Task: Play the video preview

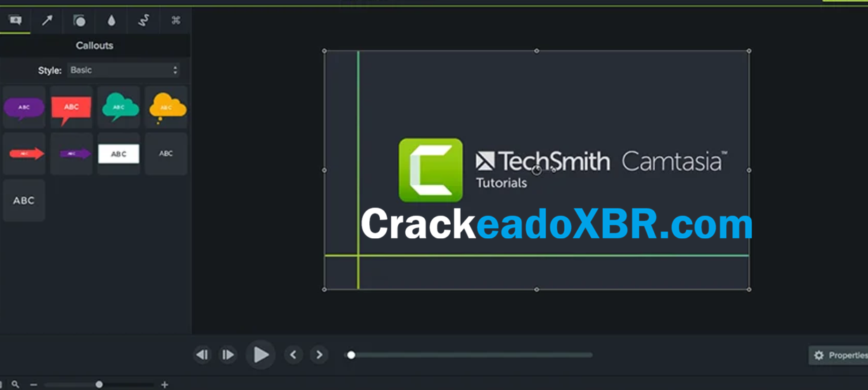Action: 260,355
